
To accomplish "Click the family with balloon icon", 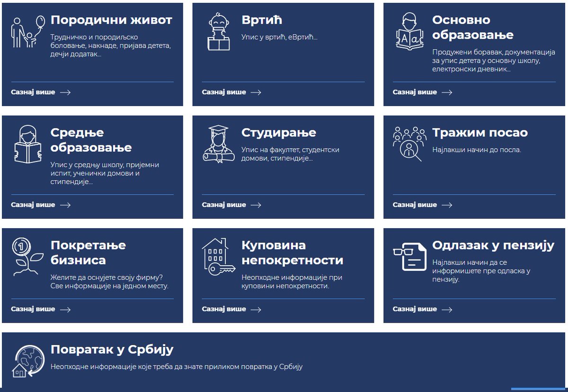I will tap(28, 31).
